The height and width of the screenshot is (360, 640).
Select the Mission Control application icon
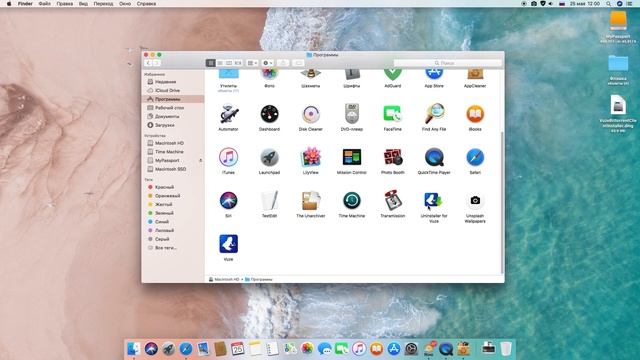tap(351, 158)
